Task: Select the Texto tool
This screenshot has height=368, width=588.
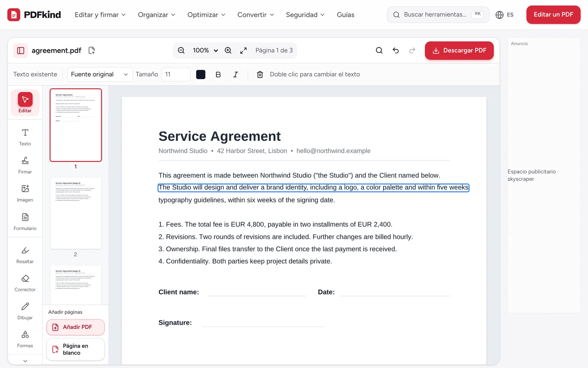Action: point(25,137)
